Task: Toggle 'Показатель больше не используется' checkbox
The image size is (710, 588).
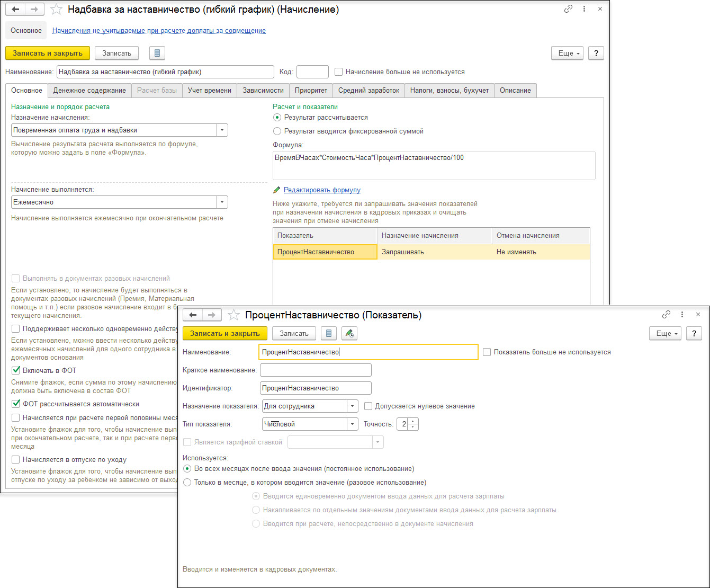Action: pos(487,352)
